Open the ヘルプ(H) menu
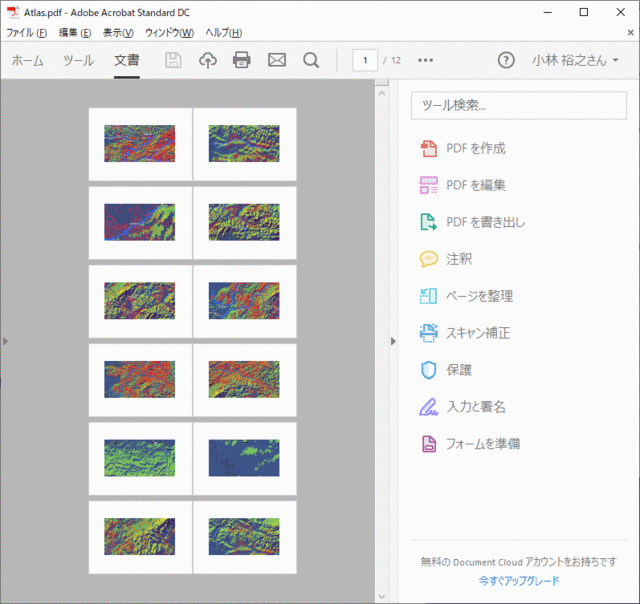 pos(224,33)
